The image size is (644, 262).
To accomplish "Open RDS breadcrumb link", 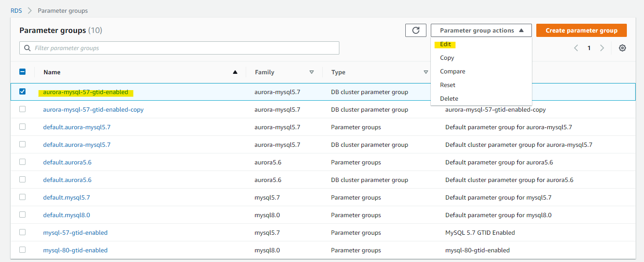I will point(16,11).
